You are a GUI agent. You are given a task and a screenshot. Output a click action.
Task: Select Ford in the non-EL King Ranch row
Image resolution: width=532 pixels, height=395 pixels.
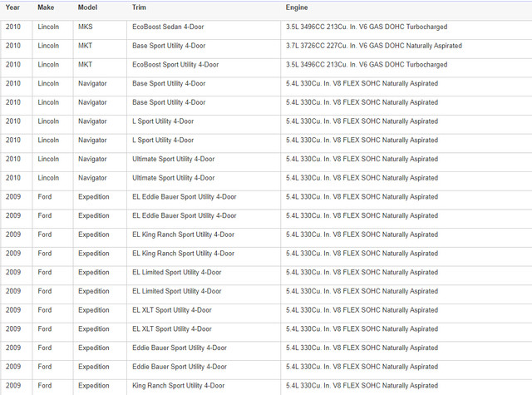click(x=44, y=386)
